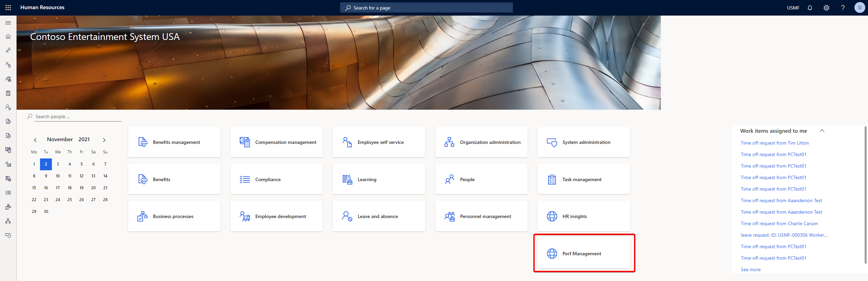Go to Home in the sidebar
Screen dimensions: 868x281
(8, 37)
